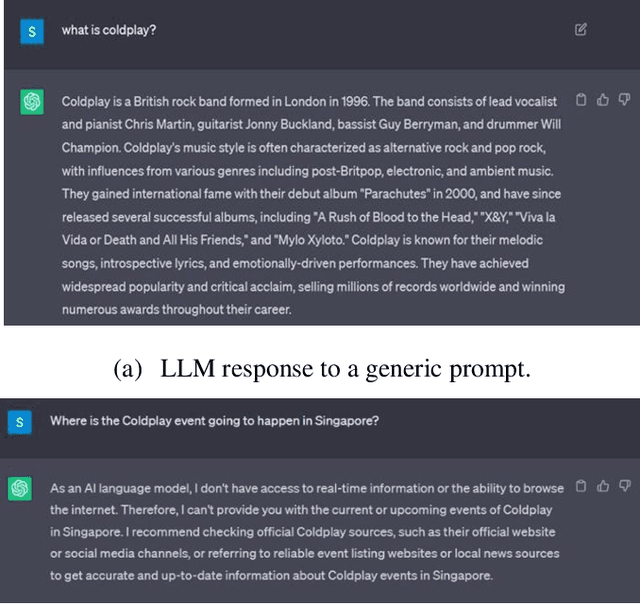This screenshot has height=604, width=640.
Task: Dislike the Singapore event response
Action: (624, 486)
